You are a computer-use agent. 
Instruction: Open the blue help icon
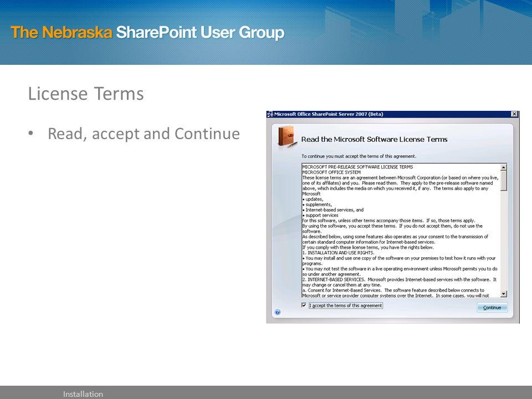(278, 312)
